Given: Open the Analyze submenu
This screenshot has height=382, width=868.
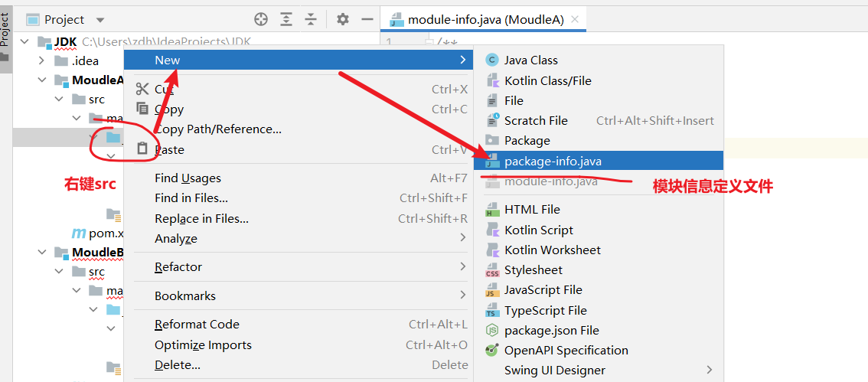Looking at the screenshot, I should [299, 238].
